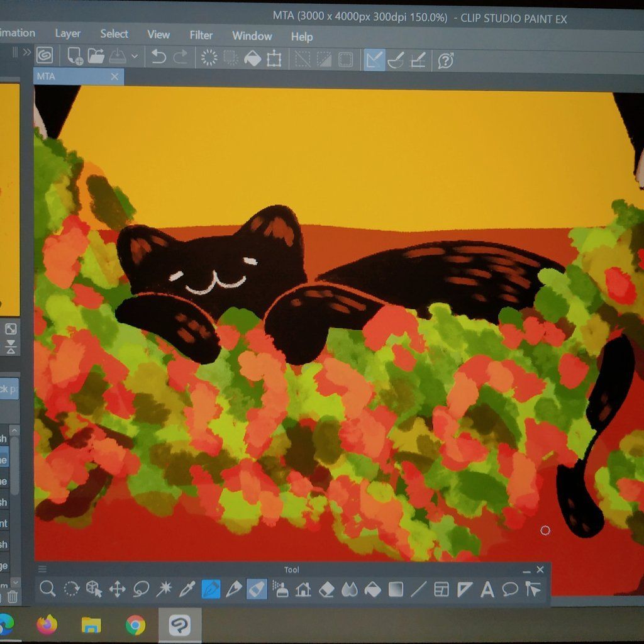The height and width of the screenshot is (644, 644).
Task: Select the Ruler tool
Action: (465, 589)
